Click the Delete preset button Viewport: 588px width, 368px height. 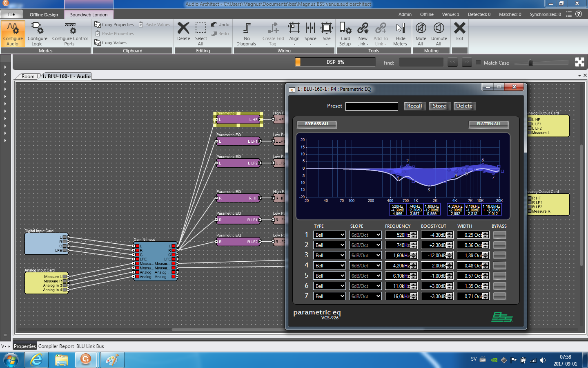(x=464, y=106)
